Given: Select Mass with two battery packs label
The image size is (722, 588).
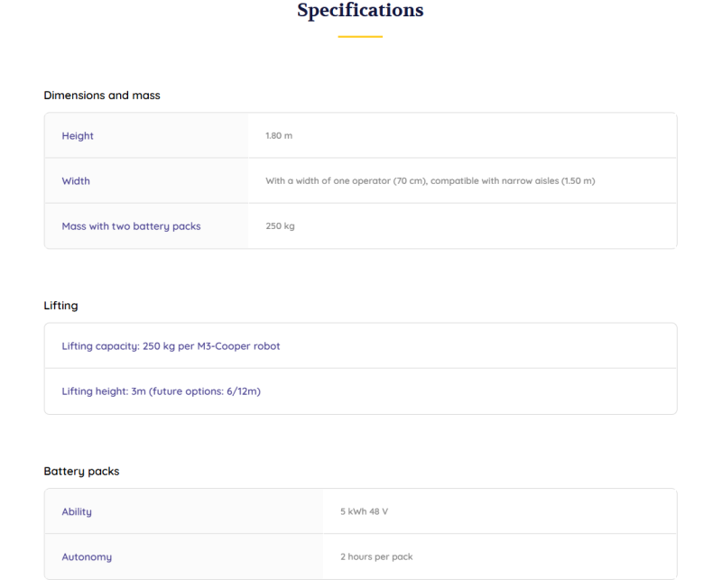Looking at the screenshot, I should [131, 225].
